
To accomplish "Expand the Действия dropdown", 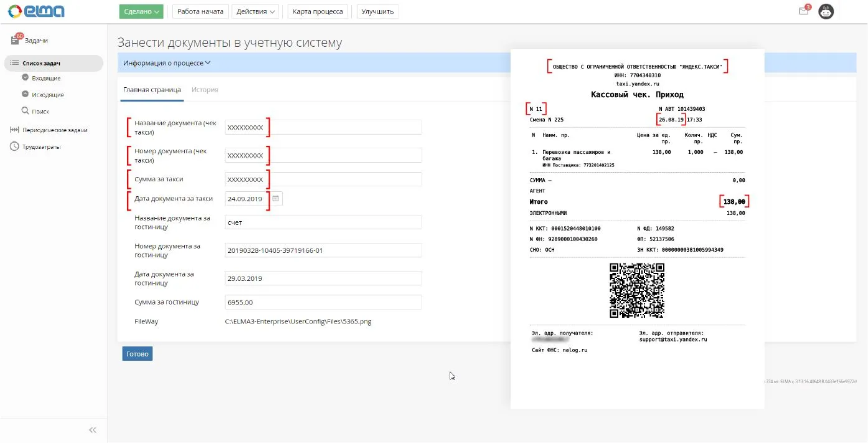I will (x=256, y=11).
